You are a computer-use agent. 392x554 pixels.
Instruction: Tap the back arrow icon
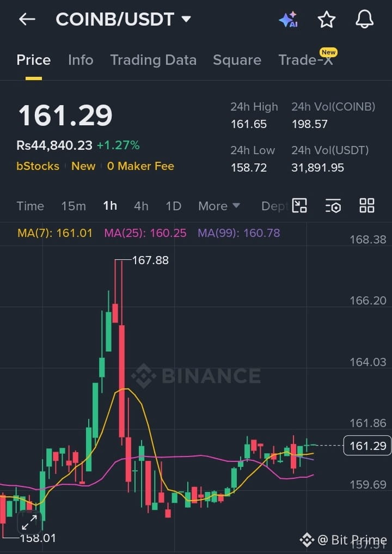coord(27,20)
